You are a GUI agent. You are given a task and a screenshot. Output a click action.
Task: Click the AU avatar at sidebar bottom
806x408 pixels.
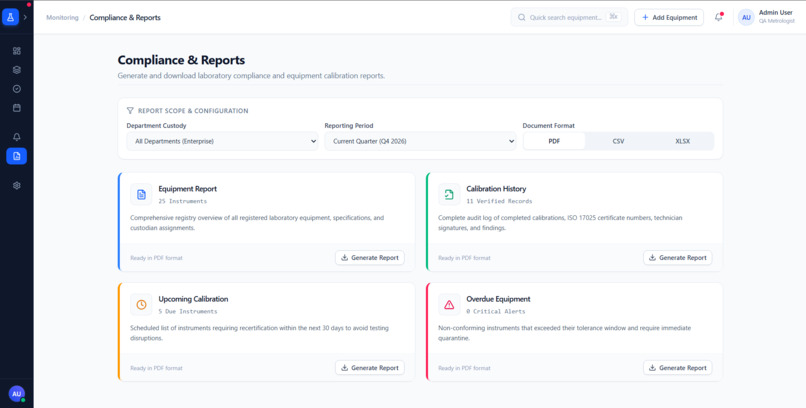coord(16,394)
